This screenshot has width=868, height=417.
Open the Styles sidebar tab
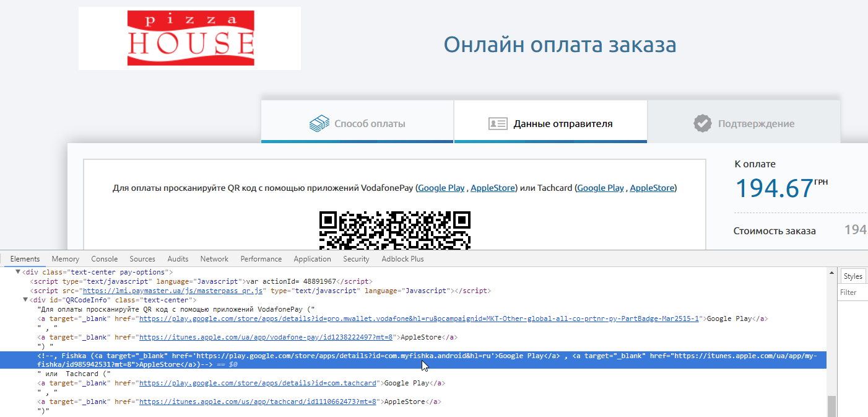(x=853, y=276)
